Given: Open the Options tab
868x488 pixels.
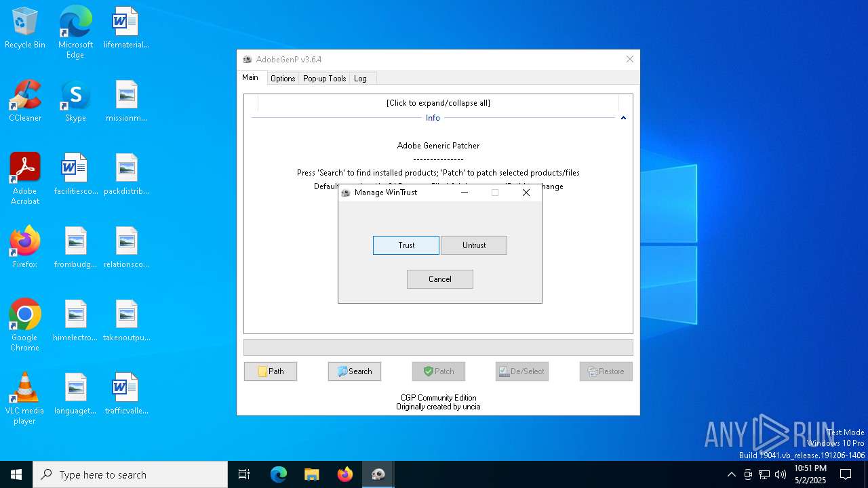Looking at the screenshot, I should tap(283, 79).
